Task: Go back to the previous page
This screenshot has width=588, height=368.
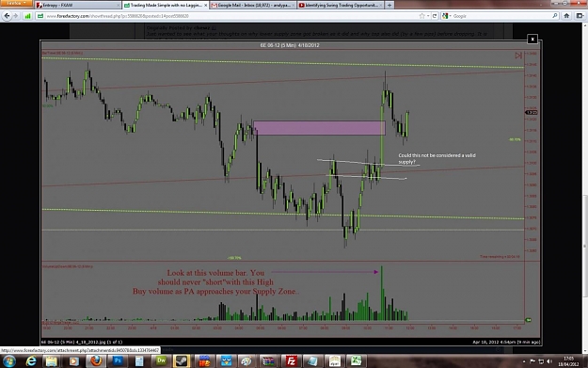Action: click(x=7, y=16)
